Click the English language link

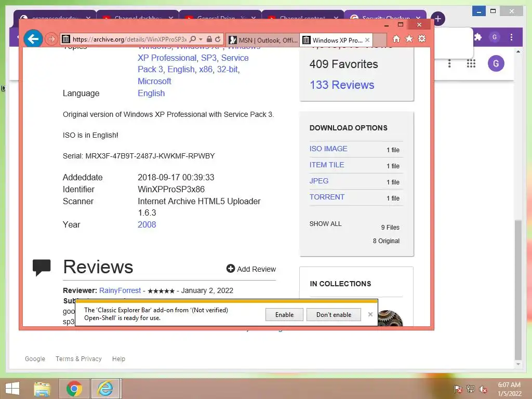(x=151, y=94)
